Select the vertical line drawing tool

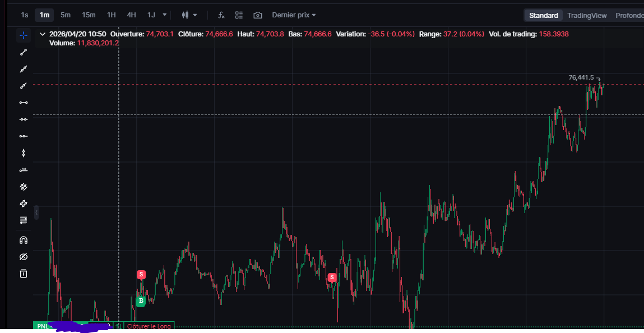pos(24,153)
